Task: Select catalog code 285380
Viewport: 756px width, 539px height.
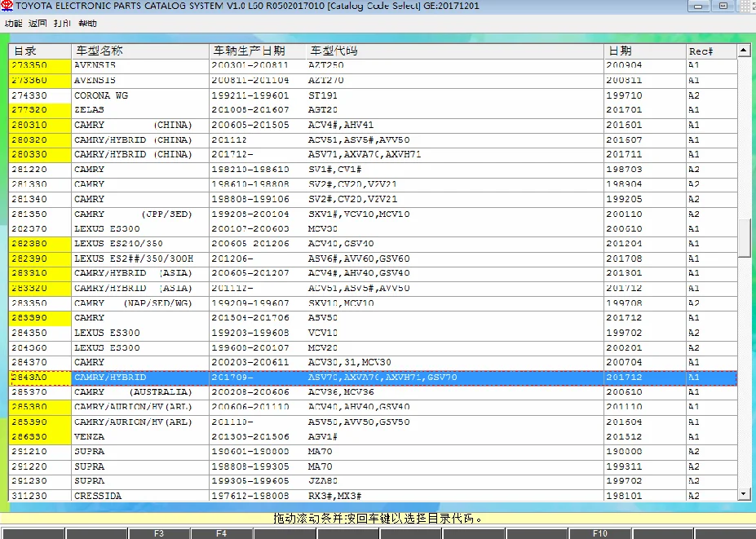Action: 30,407
